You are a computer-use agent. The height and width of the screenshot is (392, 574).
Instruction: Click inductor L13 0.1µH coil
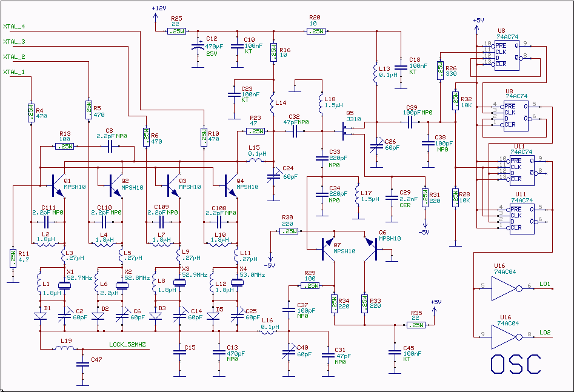coord(376,75)
